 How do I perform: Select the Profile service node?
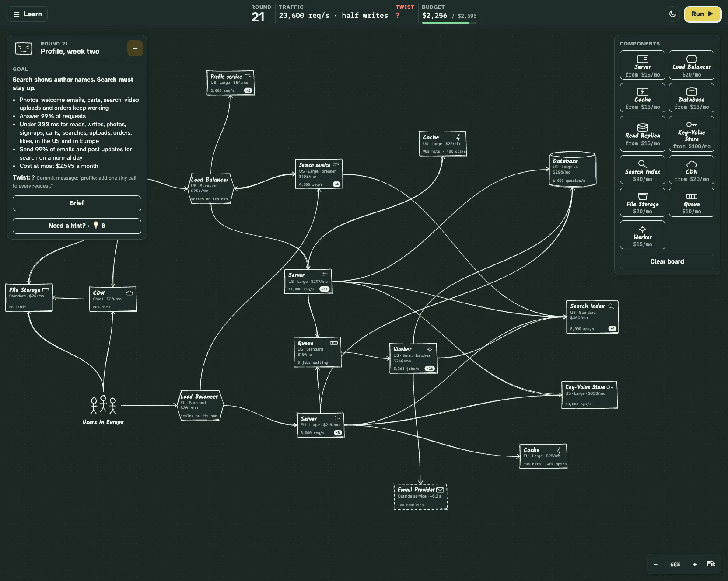coord(230,83)
